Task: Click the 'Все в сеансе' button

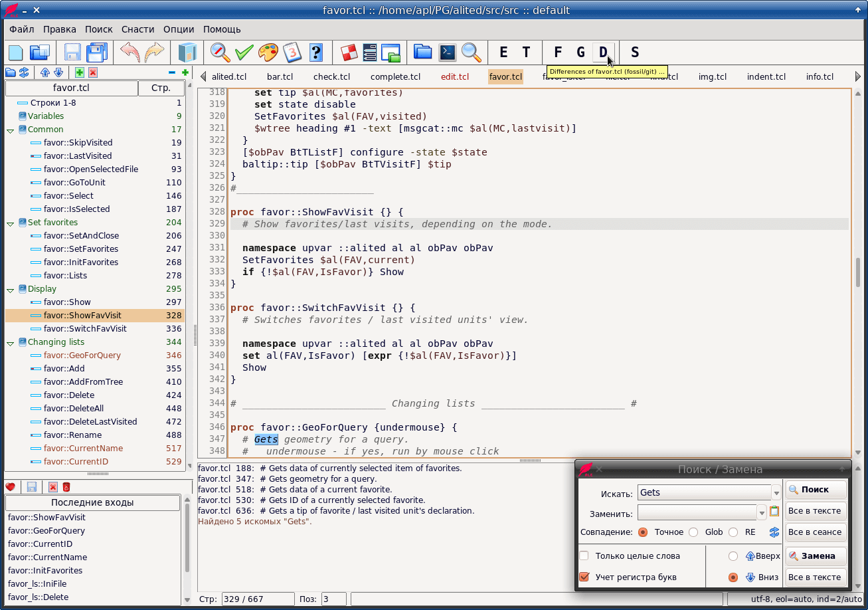Action: pos(815,532)
